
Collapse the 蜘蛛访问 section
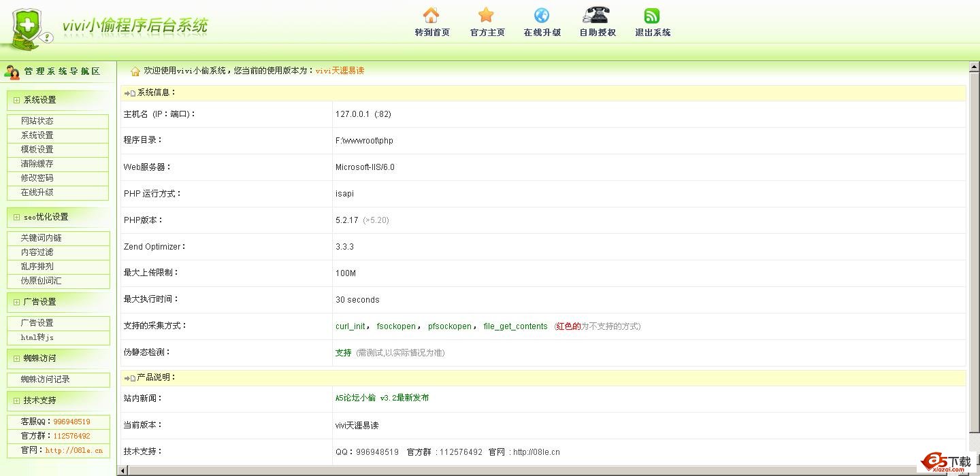(x=39, y=358)
